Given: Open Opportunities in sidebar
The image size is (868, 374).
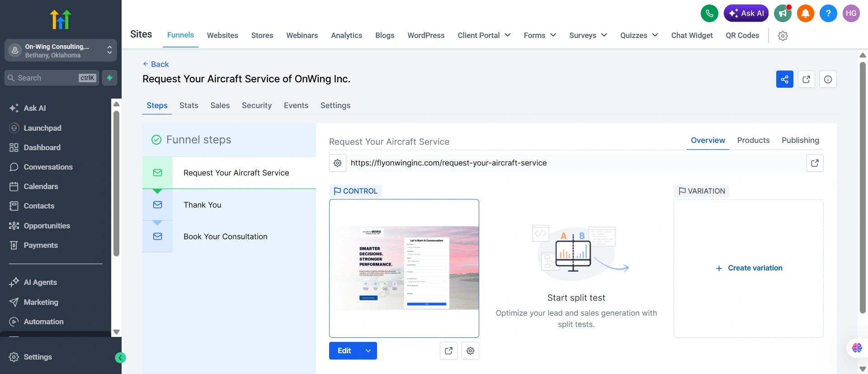Looking at the screenshot, I should (39, 226).
